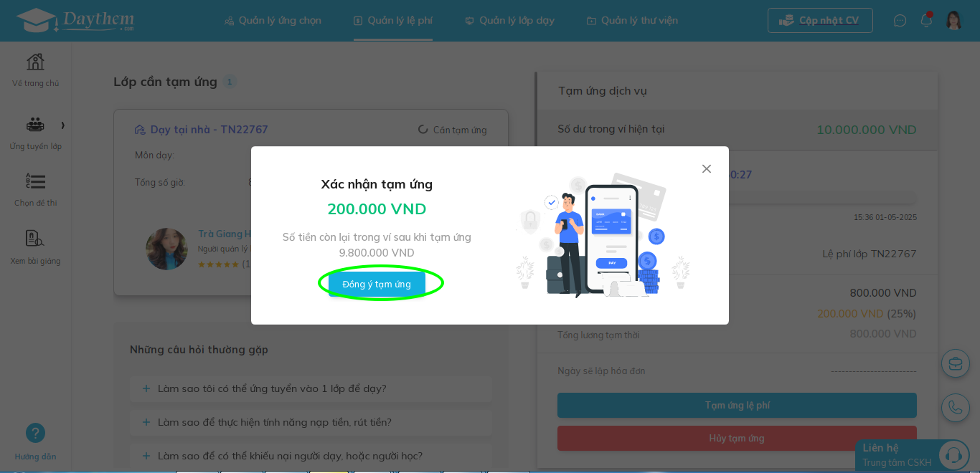Click the floating phone call icon
980x473 pixels.
(955, 407)
